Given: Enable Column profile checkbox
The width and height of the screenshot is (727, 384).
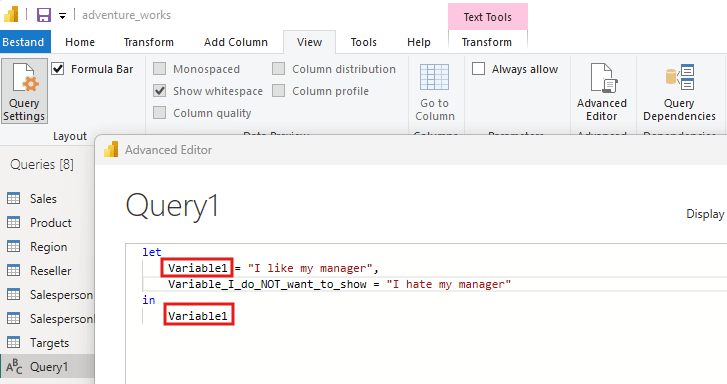Looking at the screenshot, I should [278, 91].
